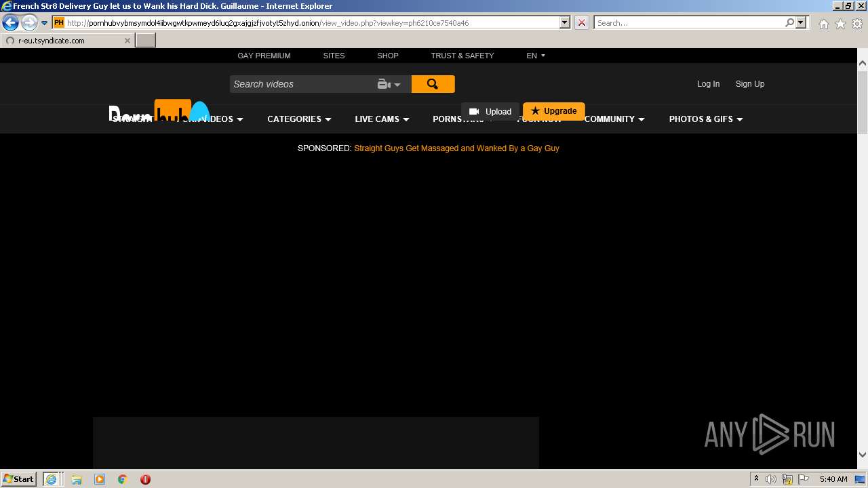The width and height of the screenshot is (868, 488).
Task: Click the magnifier icon in browser search box
Action: [x=789, y=22]
